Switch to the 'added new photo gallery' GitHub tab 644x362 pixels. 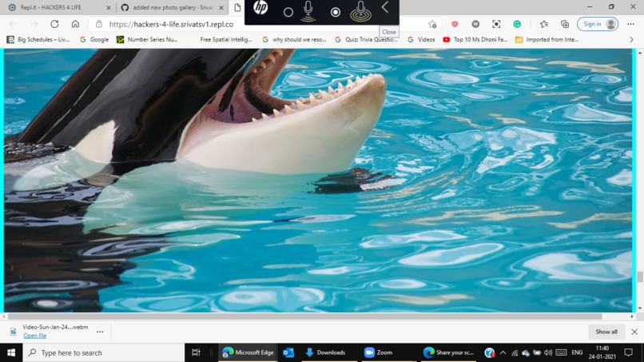pos(173,7)
